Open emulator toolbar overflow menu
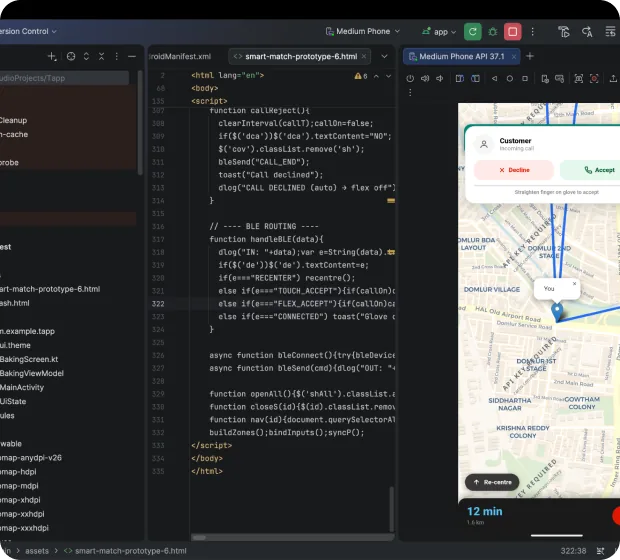 tap(410, 92)
